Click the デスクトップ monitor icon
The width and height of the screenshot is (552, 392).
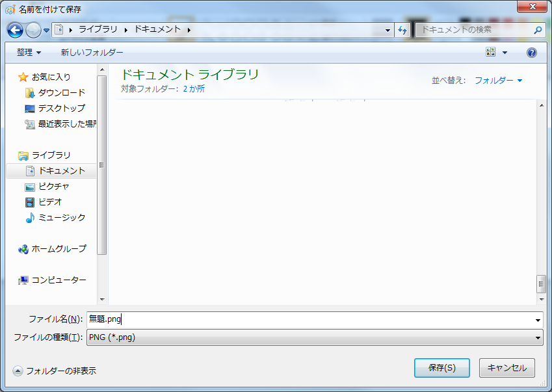pos(30,109)
